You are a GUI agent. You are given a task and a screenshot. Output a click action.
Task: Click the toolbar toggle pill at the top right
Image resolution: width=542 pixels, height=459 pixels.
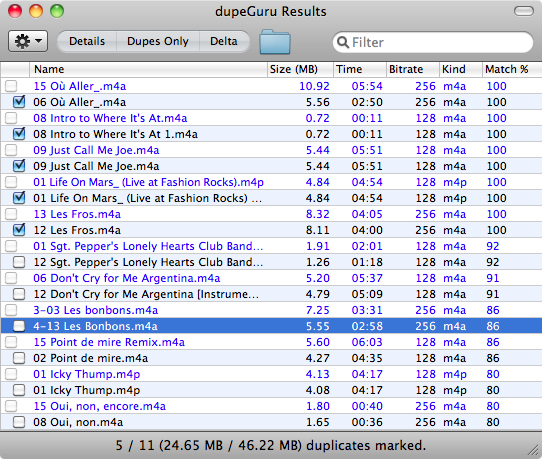pos(524,11)
